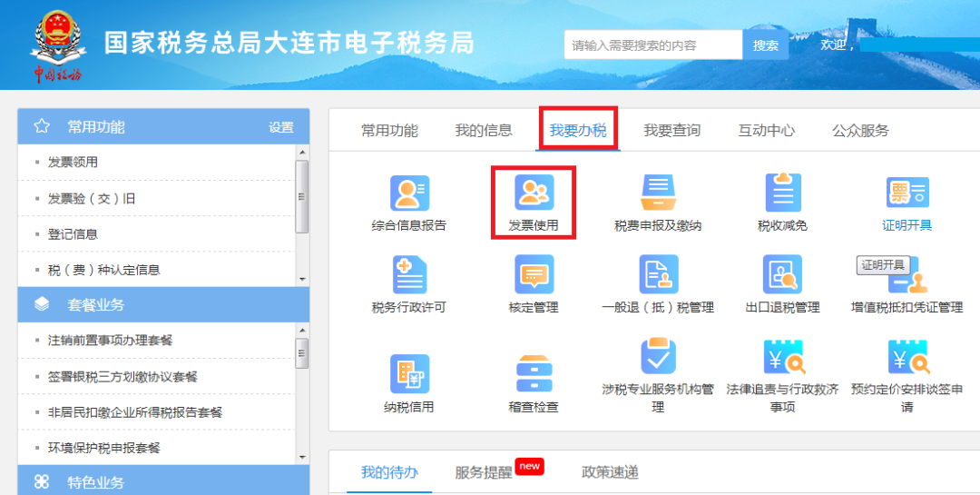Image resolution: width=980 pixels, height=495 pixels.
Task: Click the 套餐业务 section header
Action: click(163, 305)
